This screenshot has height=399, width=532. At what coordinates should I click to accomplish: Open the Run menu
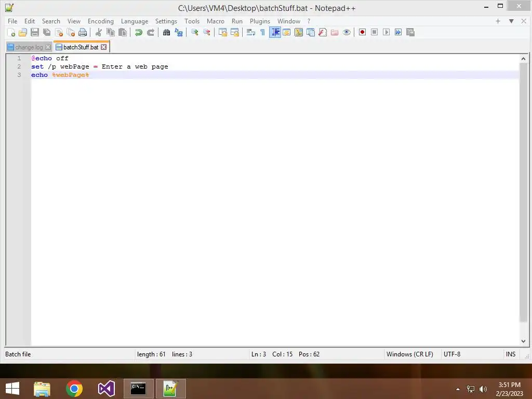pyautogui.click(x=237, y=21)
